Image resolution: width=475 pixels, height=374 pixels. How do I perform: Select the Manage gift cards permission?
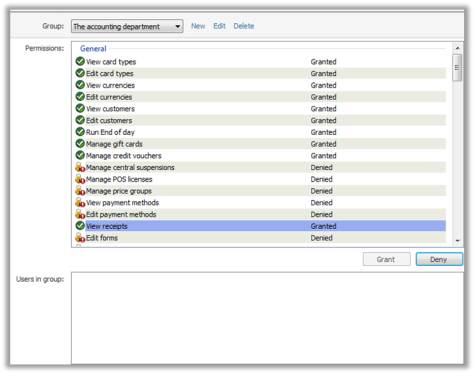coord(260,144)
